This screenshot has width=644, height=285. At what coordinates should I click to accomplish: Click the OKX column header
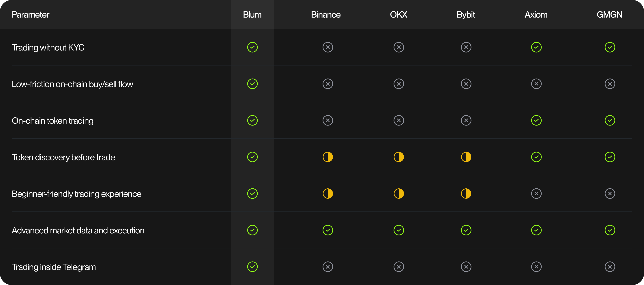(398, 14)
